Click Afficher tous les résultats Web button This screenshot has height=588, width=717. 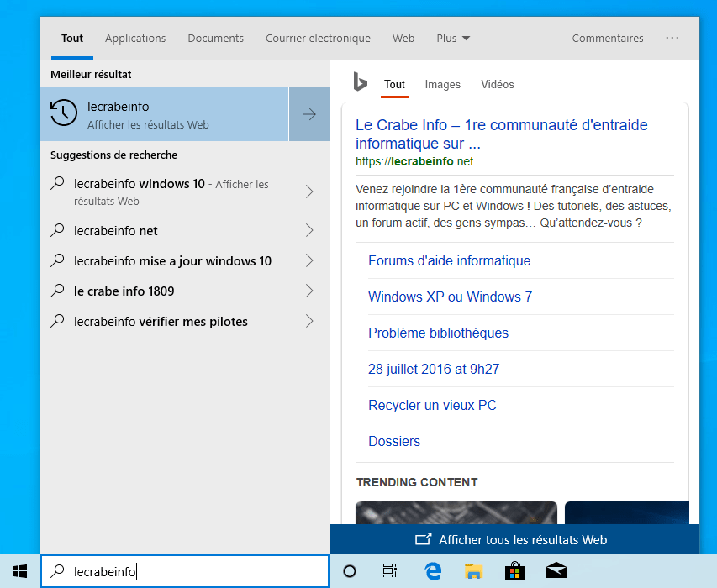(514, 539)
